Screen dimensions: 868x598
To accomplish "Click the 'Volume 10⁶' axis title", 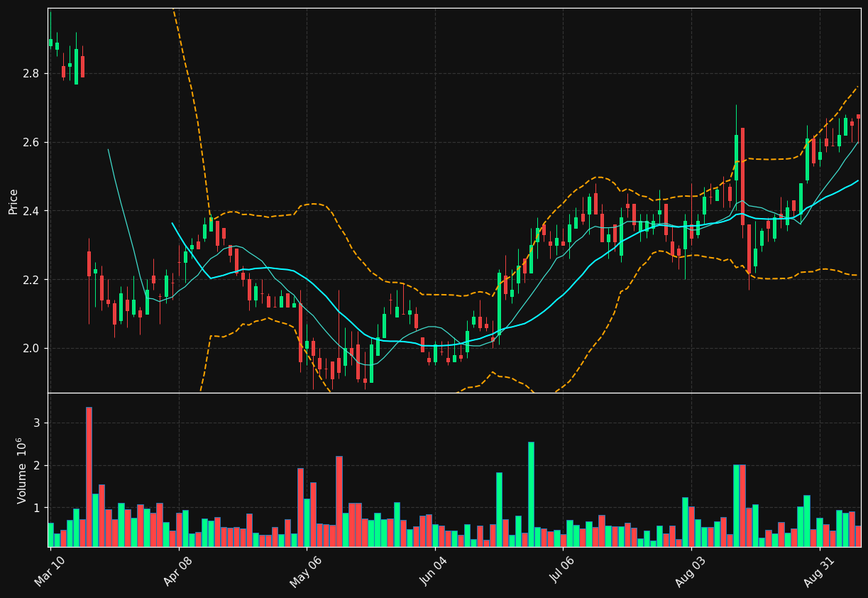I will [21, 470].
